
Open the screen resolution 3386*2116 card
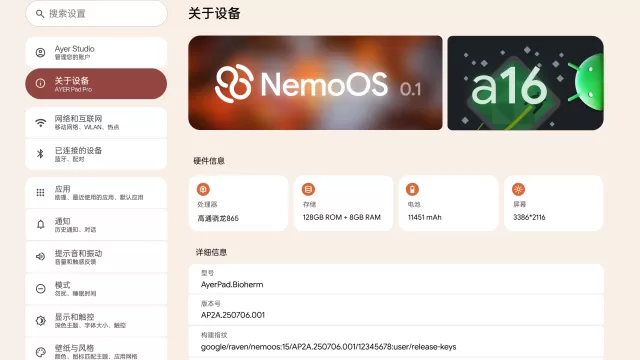(553, 203)
